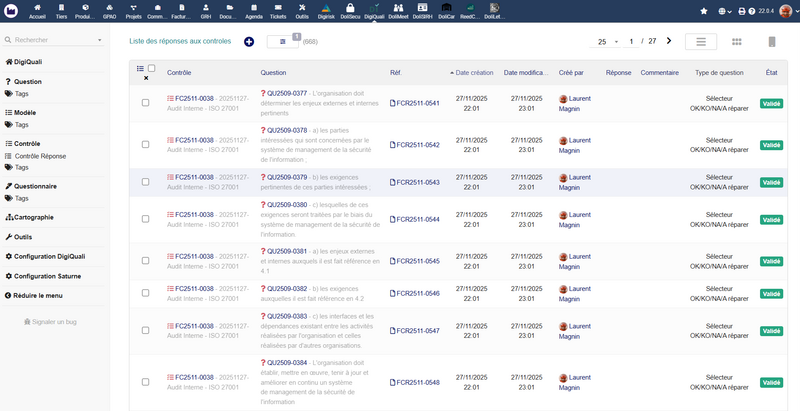Viewport: 800px width, 411px height.
Task: Open the DoliCar module icon
Action: pos(446,11)
